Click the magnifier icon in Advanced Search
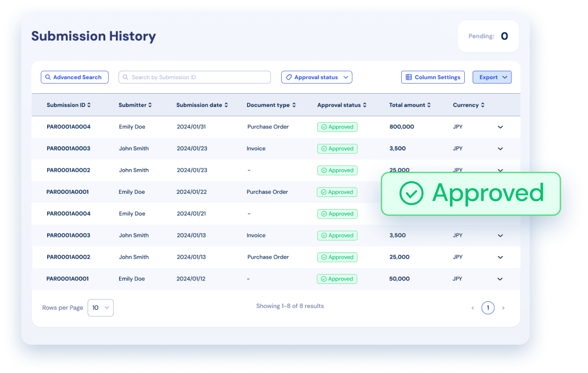Screen dimensions: 588x373 [x=48, y=77]
